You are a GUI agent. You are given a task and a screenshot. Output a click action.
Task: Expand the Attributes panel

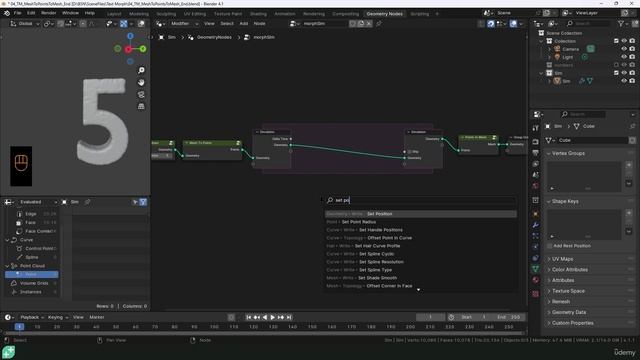(x=562, y=280)
